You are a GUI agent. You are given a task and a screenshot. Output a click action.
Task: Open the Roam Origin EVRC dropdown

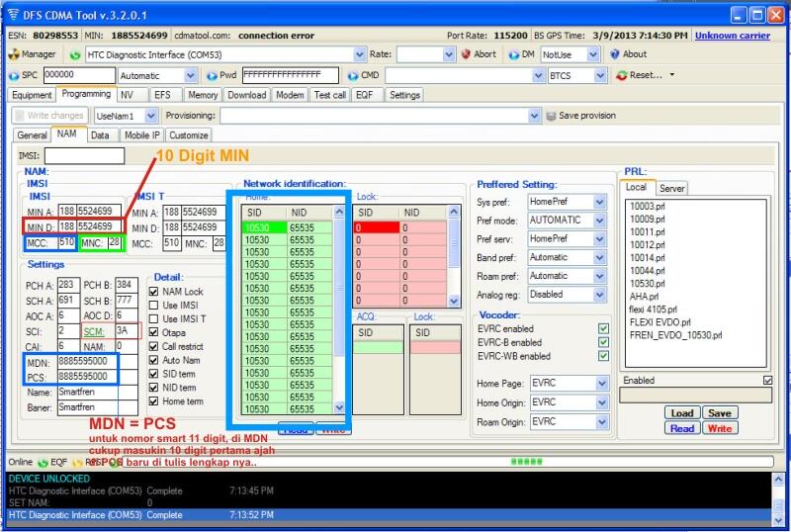(x=602, y=422)
